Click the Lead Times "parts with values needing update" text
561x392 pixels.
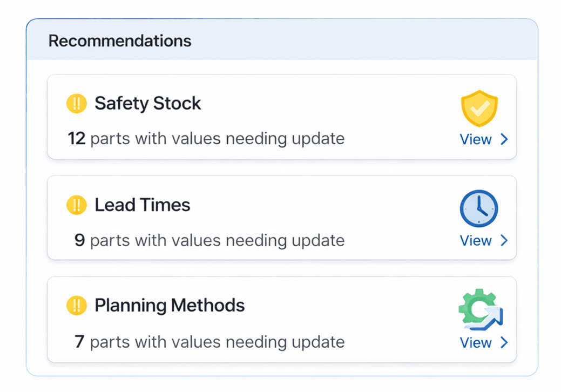tap(217, 240)
